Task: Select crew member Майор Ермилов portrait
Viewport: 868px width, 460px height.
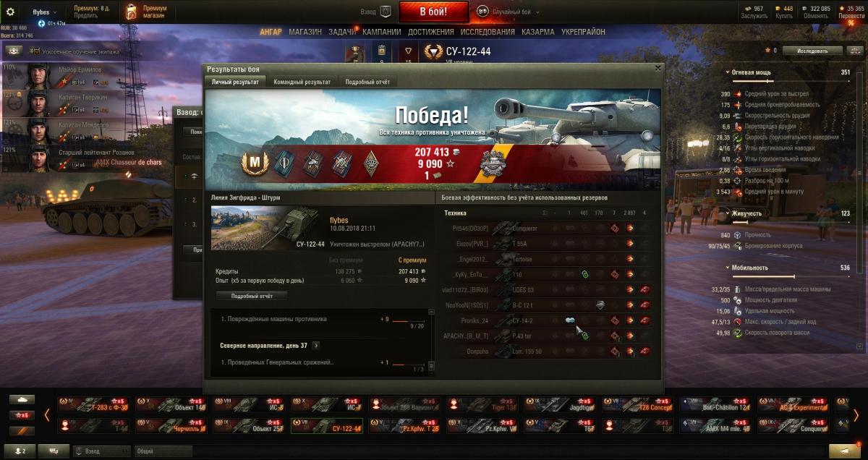Action: (x=38, y=75)
